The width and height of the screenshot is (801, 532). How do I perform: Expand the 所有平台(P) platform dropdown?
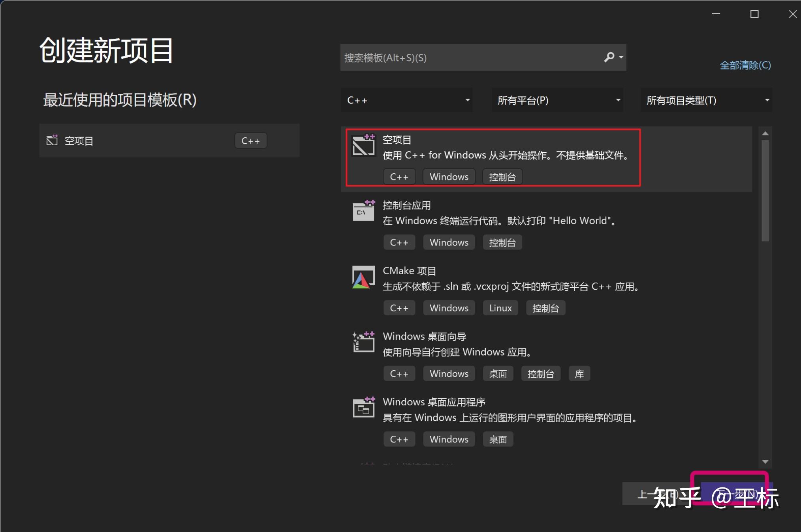557,100
